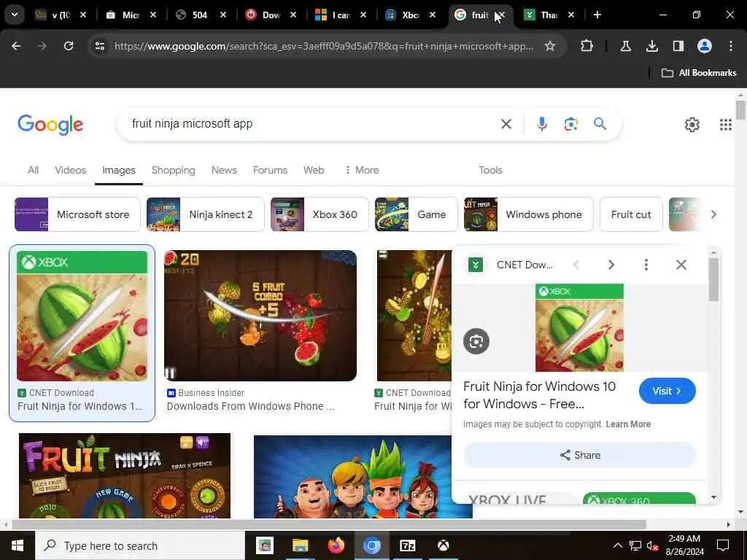Viewport: 747px width, 560px height.
Task: Select the Game filter chip
Action: (416, 214)
